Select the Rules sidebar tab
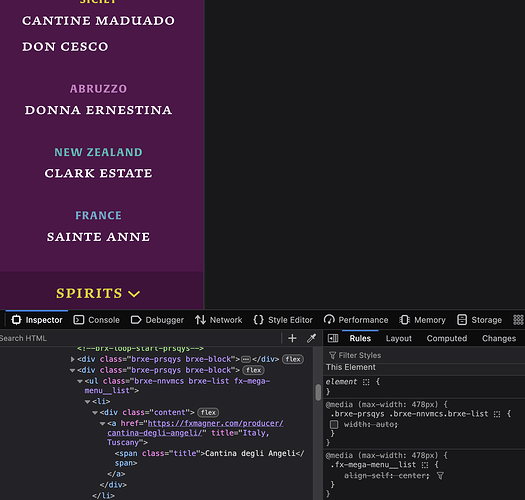 (x=360, y=338)
